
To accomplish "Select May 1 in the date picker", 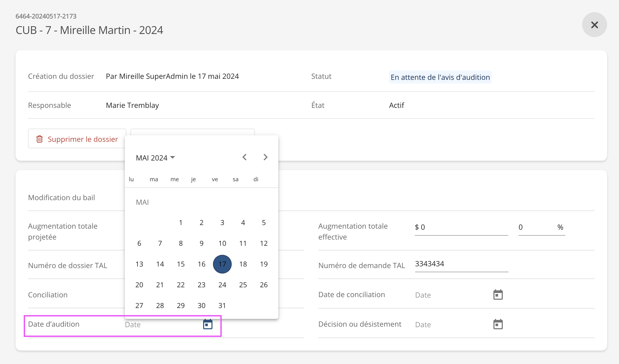I will point(181,222).
